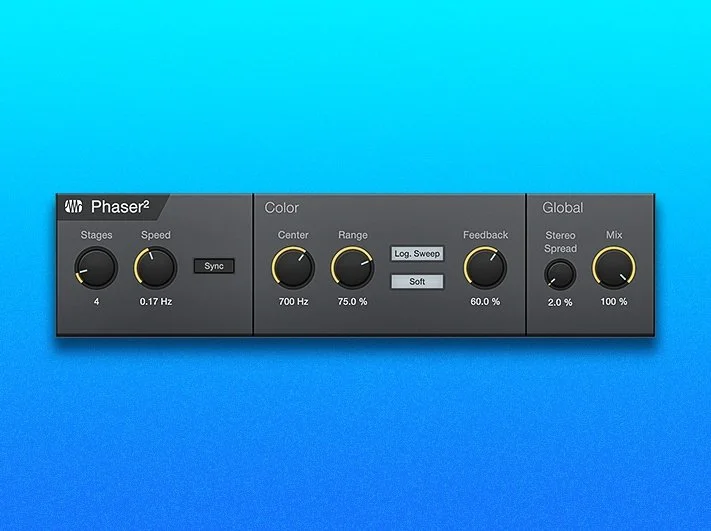The image size is (711, 531).
Task: Click the Speed label
Action: tap(156, 235)
